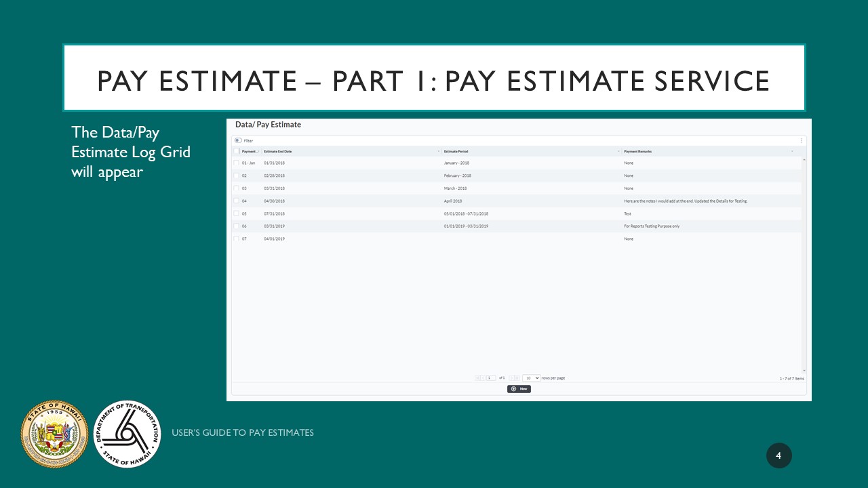868x488 pixels.
Task: Go to the first page of the grid
Action: click(x=477, y=378)
